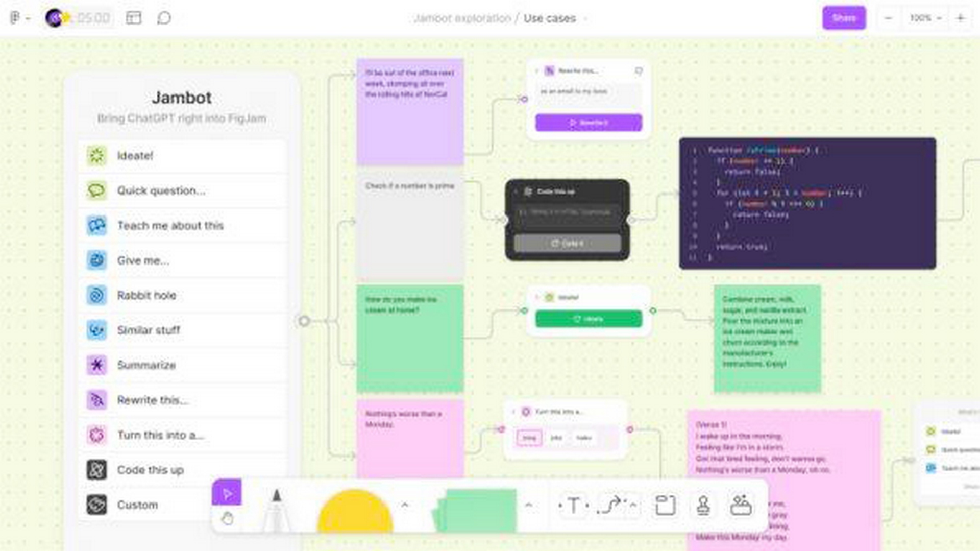This screenshot has width=980, height=551.
Task: Select Code this up in Jambot list
Action: coord(182,470)
